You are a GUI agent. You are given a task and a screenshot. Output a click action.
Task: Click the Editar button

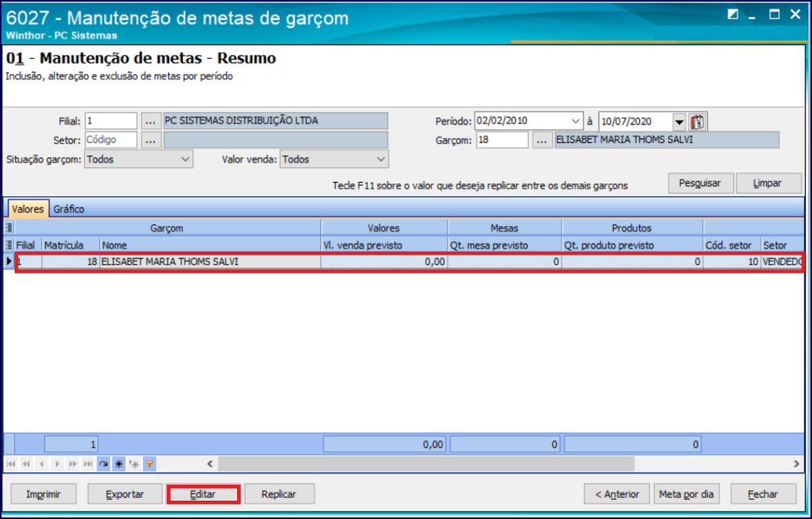(x=203, y=495)
